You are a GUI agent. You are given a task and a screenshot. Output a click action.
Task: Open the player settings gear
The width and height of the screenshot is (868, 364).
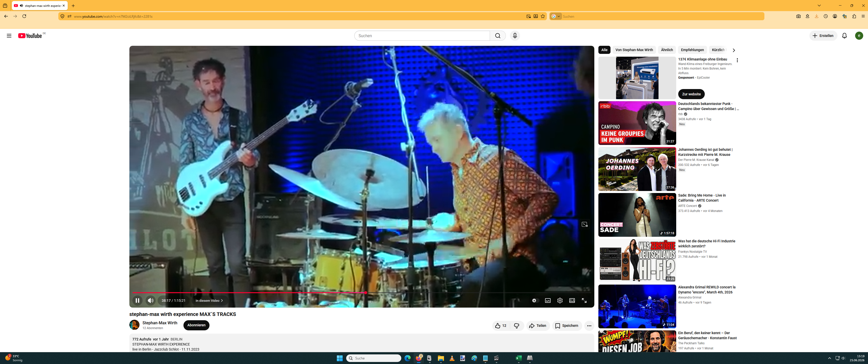(560, 300)
